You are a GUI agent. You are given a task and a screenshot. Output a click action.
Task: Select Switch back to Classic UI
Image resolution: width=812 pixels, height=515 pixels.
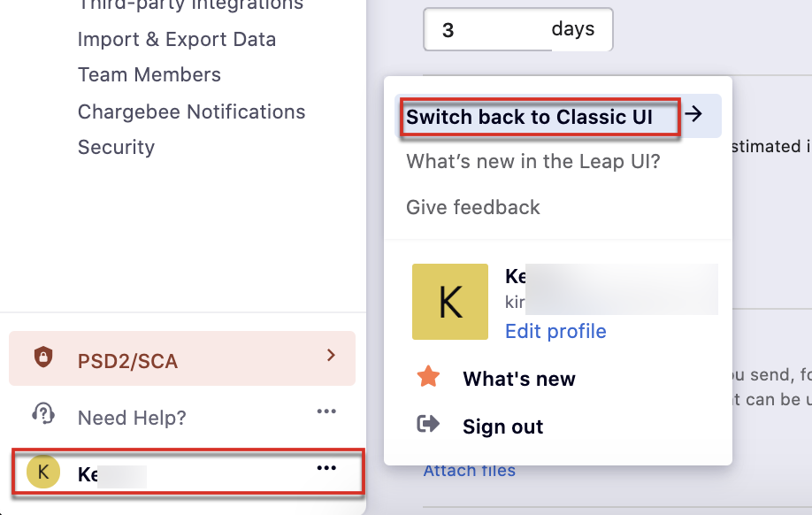tap(529, 117)
